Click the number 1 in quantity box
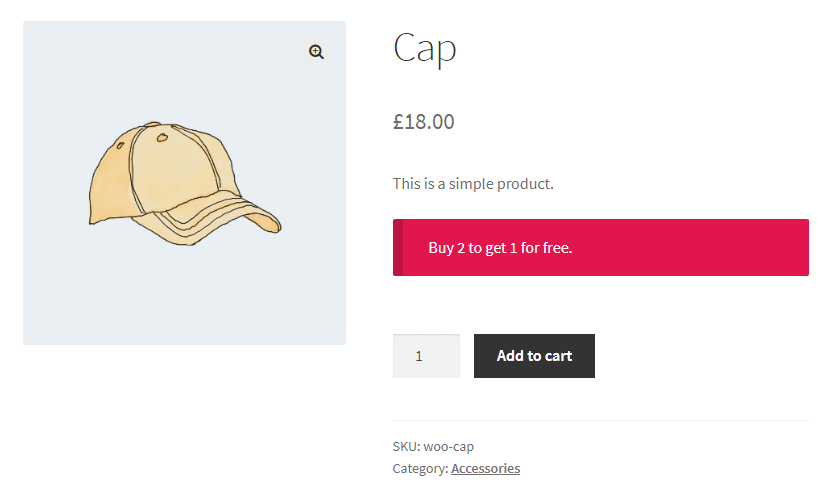829x493 pixels. (x=419, y=356)
